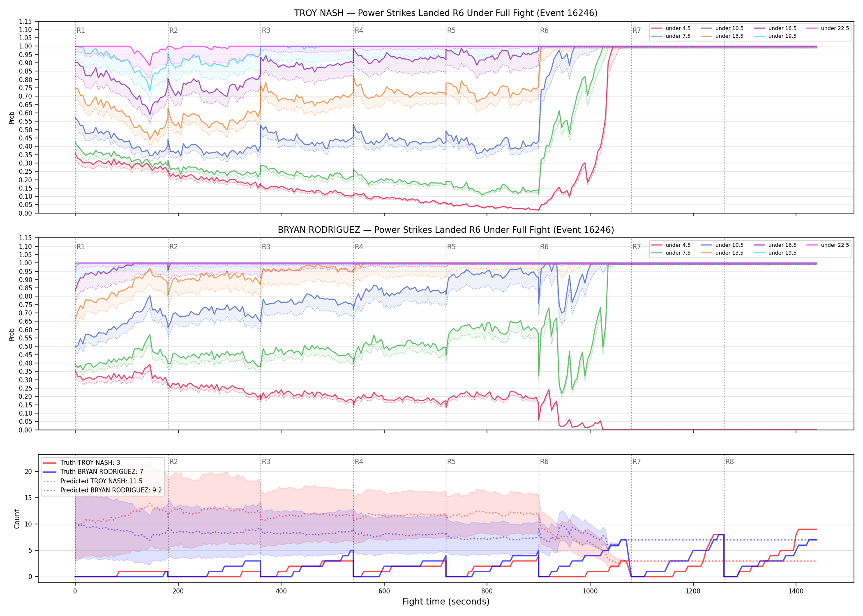Click the R7 marker in TROY NASH chart
863x616 pixels.
(x=637, y=30)
